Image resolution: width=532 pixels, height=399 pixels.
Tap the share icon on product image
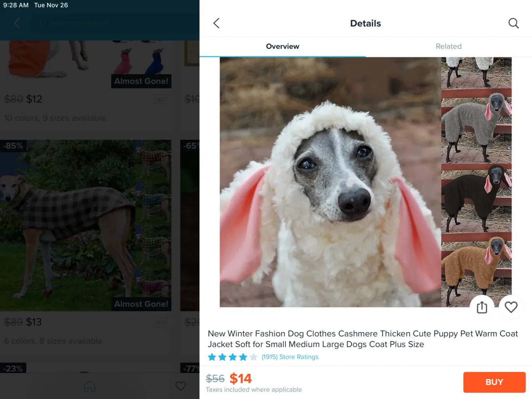pos(482,307)
